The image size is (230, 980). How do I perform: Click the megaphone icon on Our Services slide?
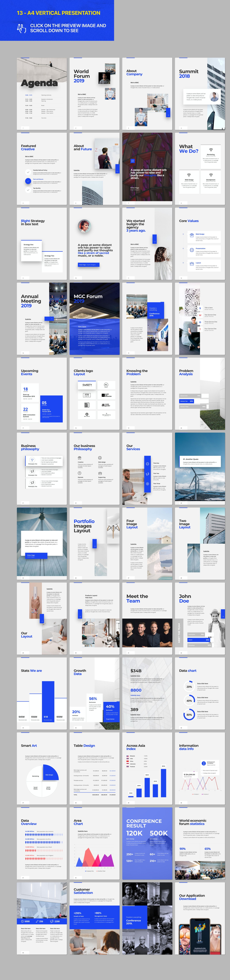click(x=148, y=474)
